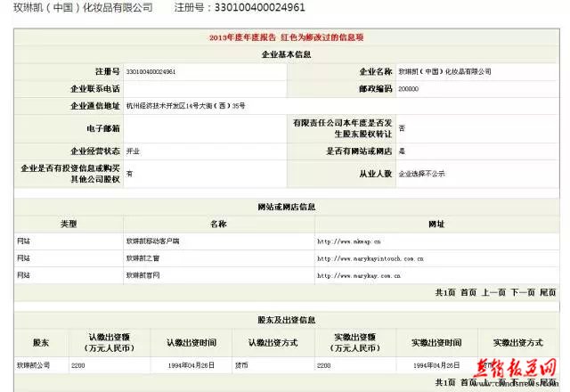The width and height of the screenshot is (570, 392).
Task: Click the 网站或网店信息 section header
Action: pyautogui.click(x=287, y=207)
